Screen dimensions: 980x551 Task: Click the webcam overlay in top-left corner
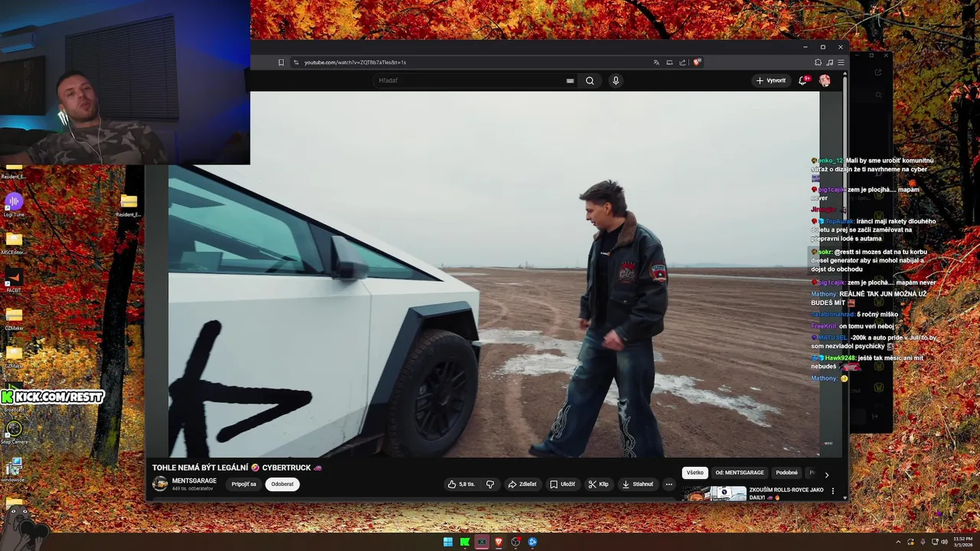click(x=125, y=82)
